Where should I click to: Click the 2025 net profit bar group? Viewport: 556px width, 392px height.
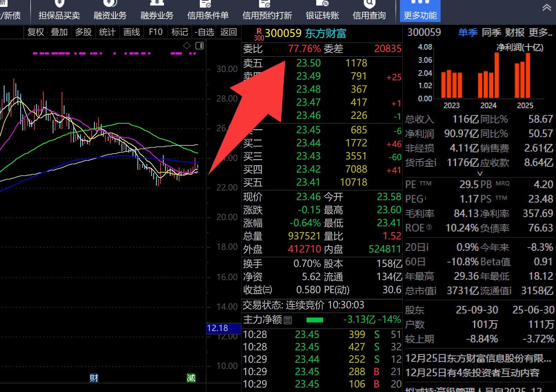[x=522, y=75]
